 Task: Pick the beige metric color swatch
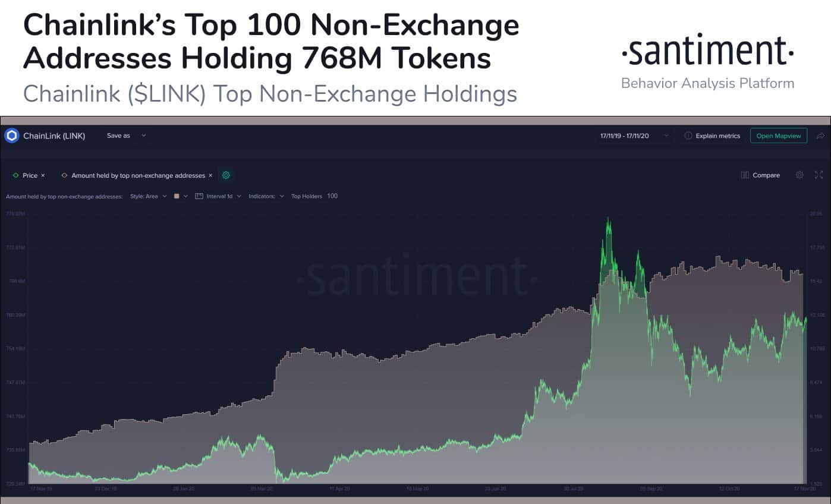click(x=177, y=196)
